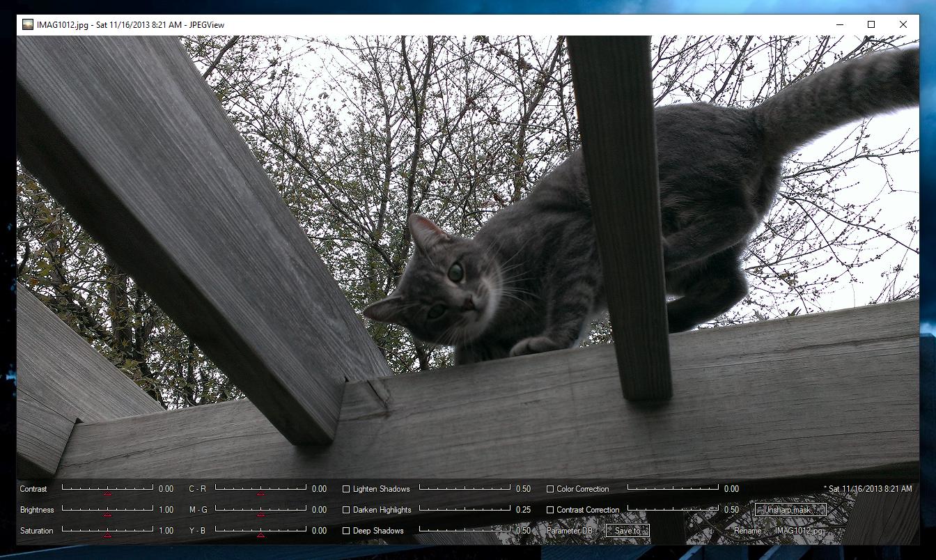This screenshot has height=560, width=936.
Task: Click the Saturation slider handle
Action: (x=107, y=535)
